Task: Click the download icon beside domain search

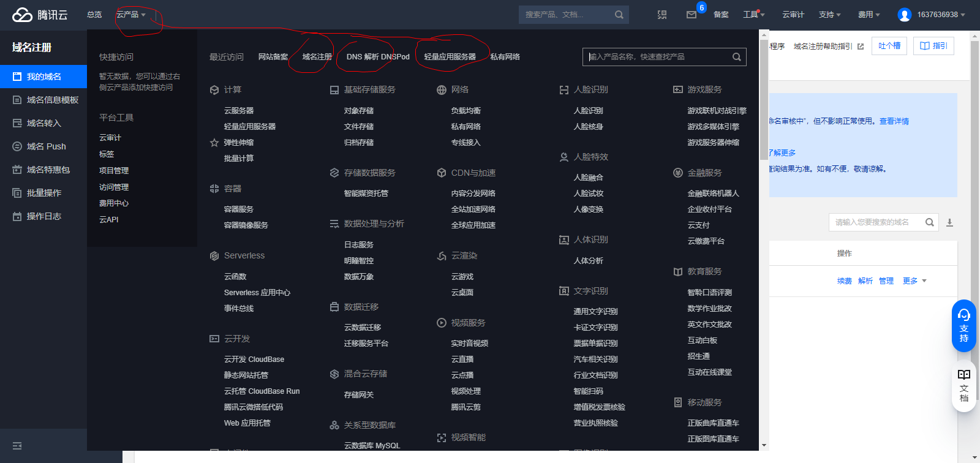Action: pos(949,222)
